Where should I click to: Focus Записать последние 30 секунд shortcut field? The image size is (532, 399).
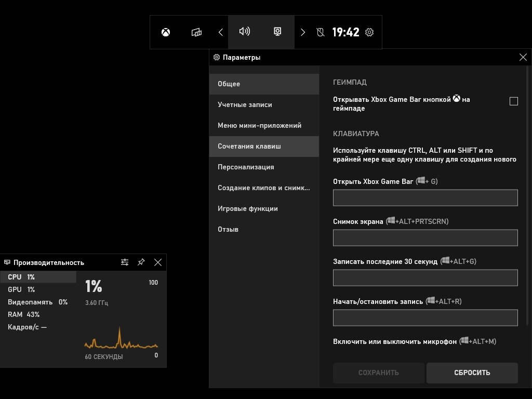point(425,278)
